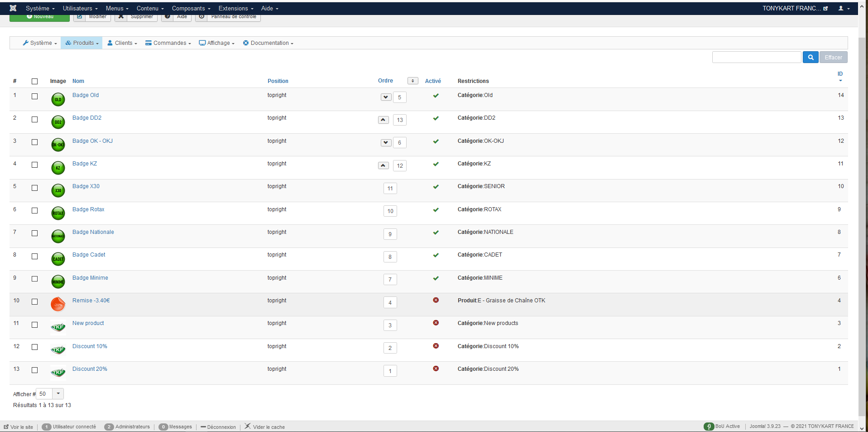The width and height of the screenshot is (868, 432).
Task: Select the Badge KZ row checkbox
Action: (x=34, y=165)
